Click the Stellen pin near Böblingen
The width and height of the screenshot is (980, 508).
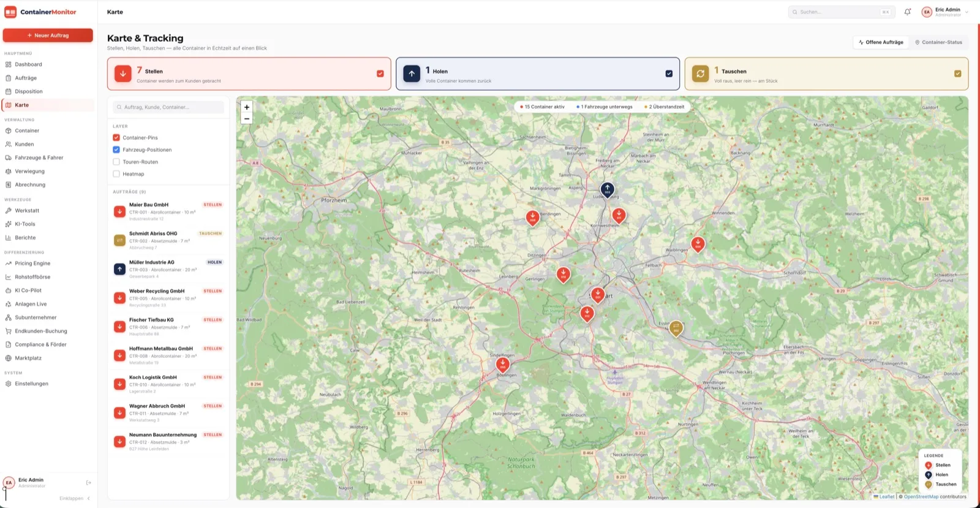pos(503,364)
